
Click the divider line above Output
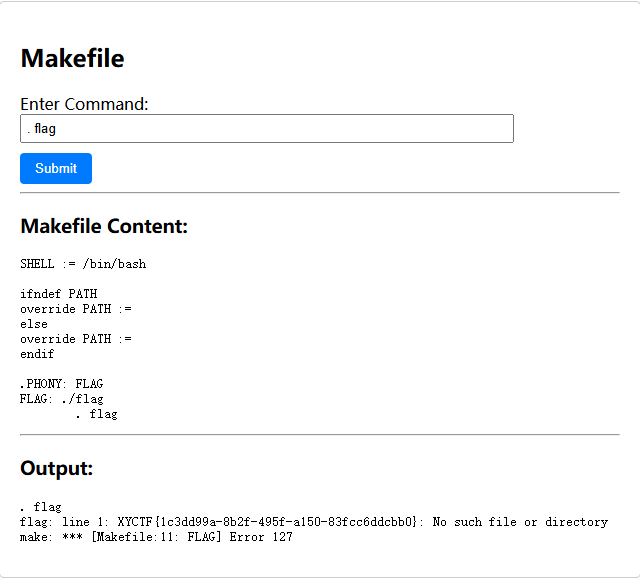[320, 435]
